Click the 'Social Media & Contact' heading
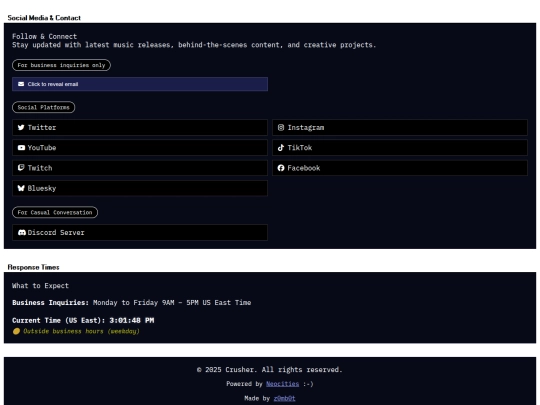540x405 pixels. click(x=44, y=18)
